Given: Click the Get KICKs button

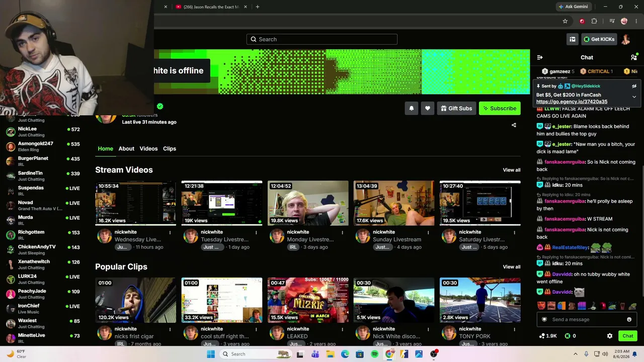Looking at the screenshot, I should click(599, 39).
